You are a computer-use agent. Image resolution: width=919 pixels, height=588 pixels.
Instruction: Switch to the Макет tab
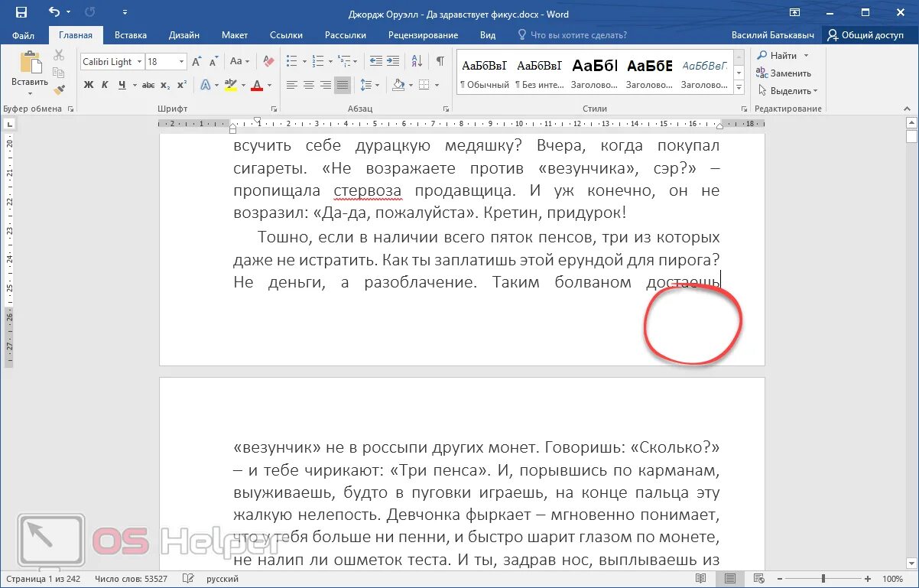tap(235, 35)
